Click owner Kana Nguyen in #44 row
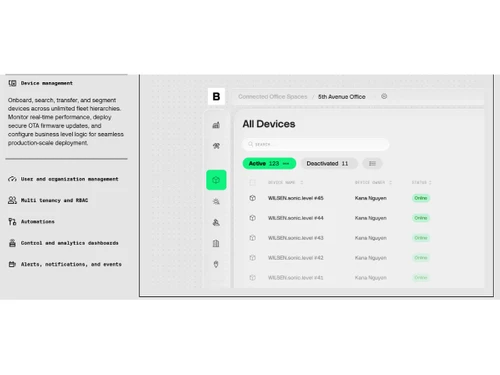This screenshot has width=500, height=375. pos(371,218)
